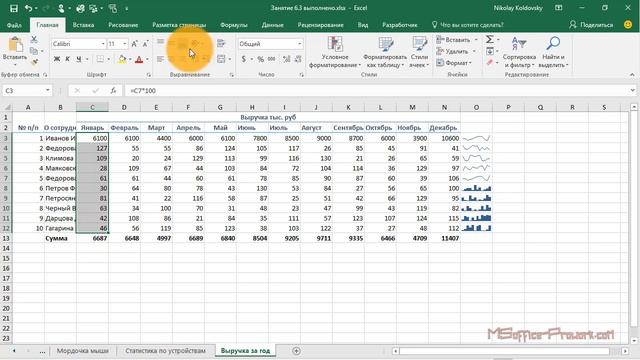Open the Файл tab
The image size is (640, 360).
pyautogui.click(x=14, y=25)
